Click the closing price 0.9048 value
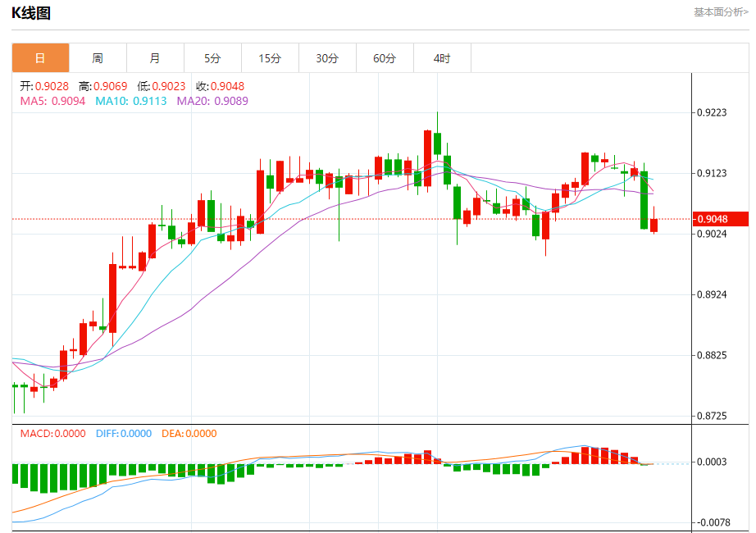 (x=228, y=86)
